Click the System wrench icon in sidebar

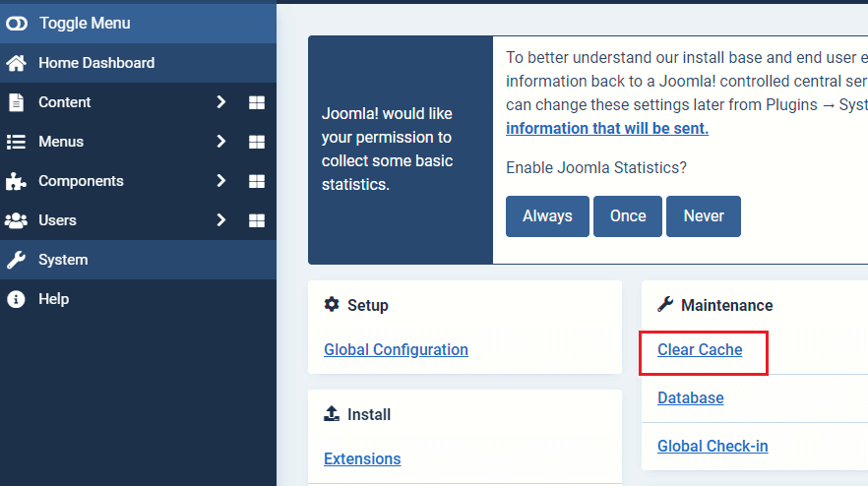point(16,260)
